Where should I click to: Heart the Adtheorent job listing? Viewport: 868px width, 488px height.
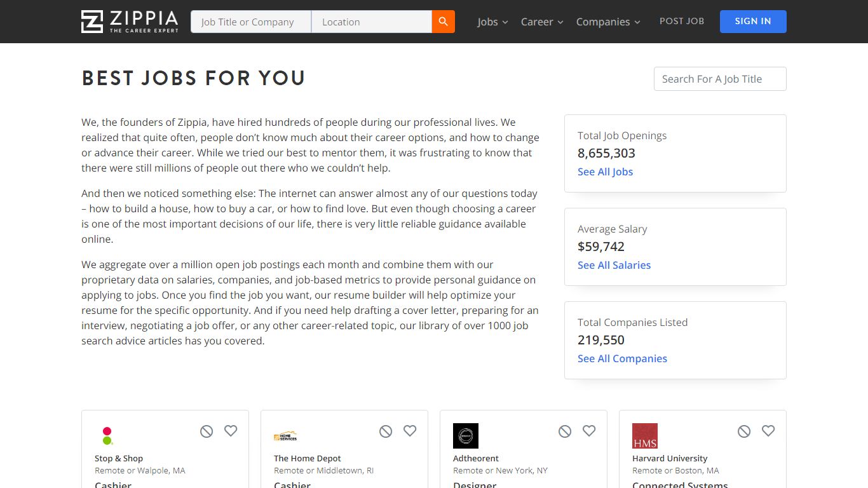(589, 431)
